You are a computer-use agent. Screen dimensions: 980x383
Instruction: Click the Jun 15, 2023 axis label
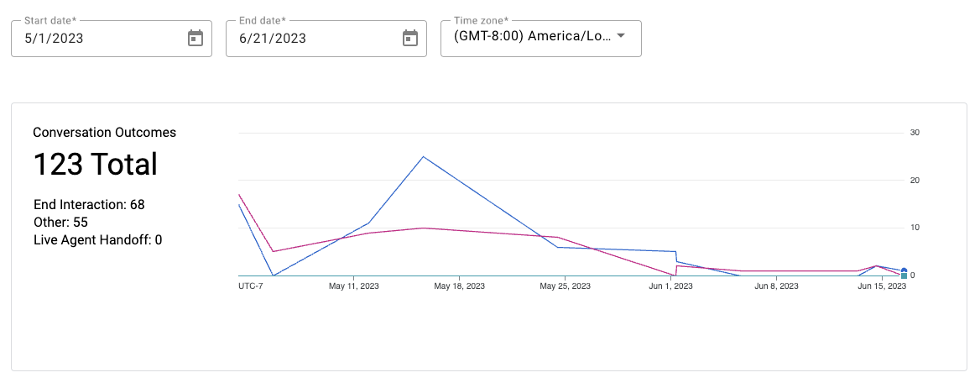point(881,286)
